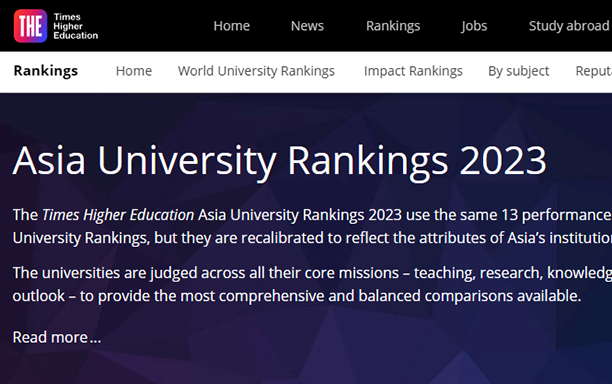Open Home in the top black navigation

[x=231, y=26]
